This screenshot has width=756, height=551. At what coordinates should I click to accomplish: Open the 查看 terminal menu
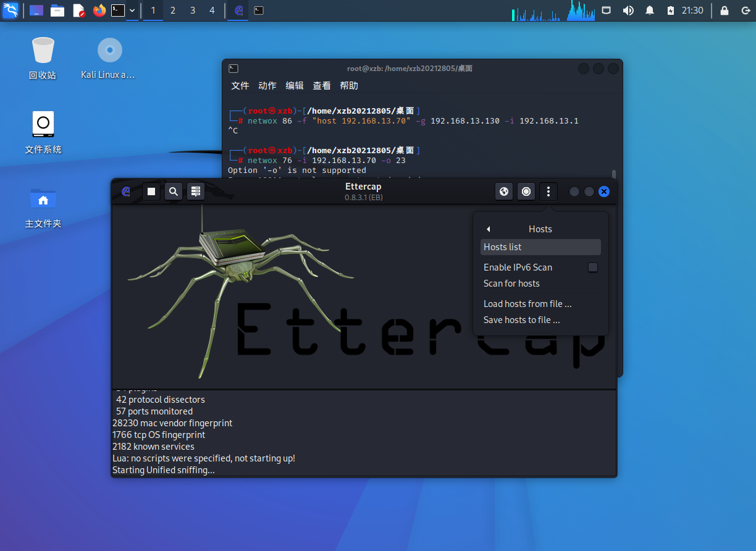(322, 86)
